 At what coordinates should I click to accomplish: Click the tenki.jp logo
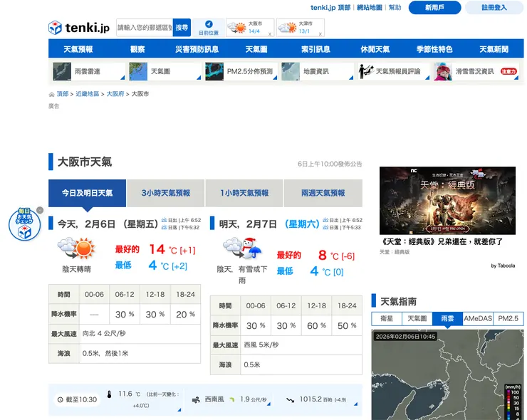[x=79, y=28]
